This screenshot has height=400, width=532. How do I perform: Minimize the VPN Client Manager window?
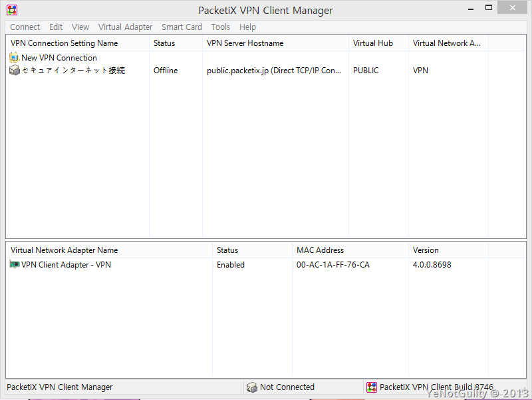(471, 9)
